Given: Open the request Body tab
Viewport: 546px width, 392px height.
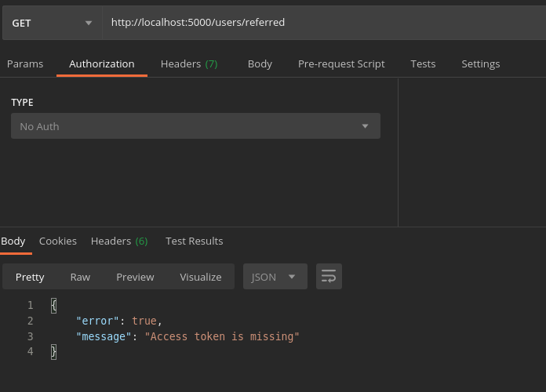Looking at the screenshot, I should pyautogui.click(x=260, y=64).
